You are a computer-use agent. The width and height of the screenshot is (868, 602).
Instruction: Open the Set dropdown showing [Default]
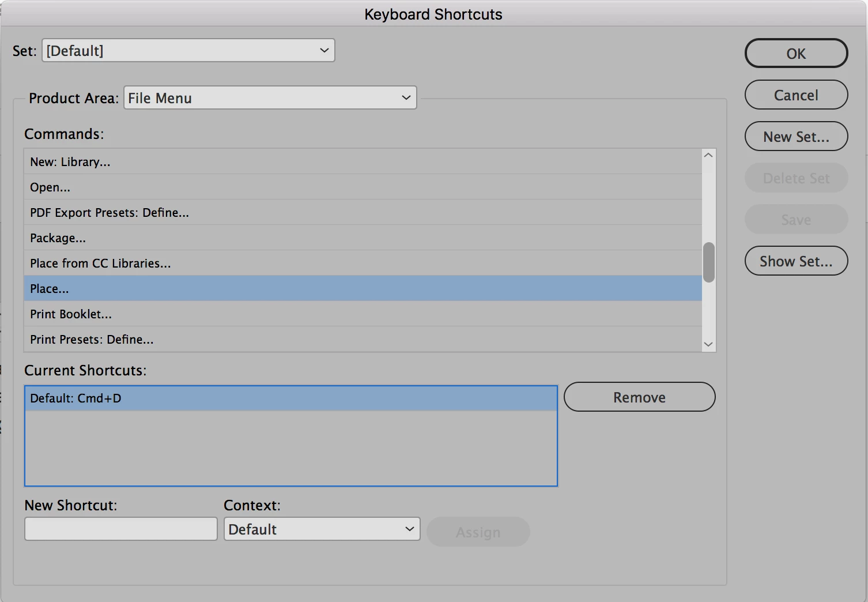[x=188, y=50]
